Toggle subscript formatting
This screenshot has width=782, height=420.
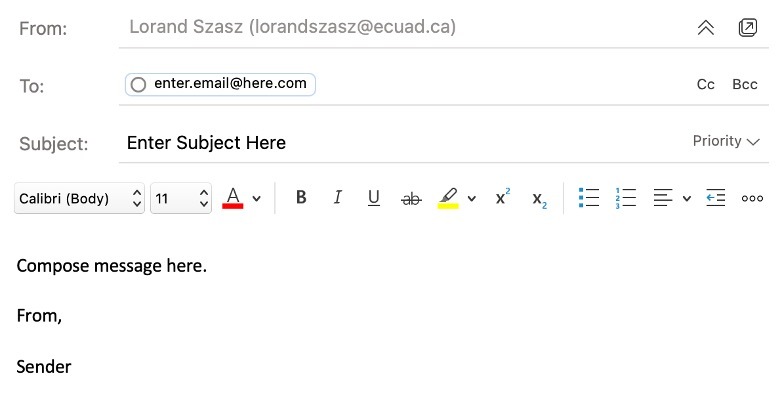(539, 200)
